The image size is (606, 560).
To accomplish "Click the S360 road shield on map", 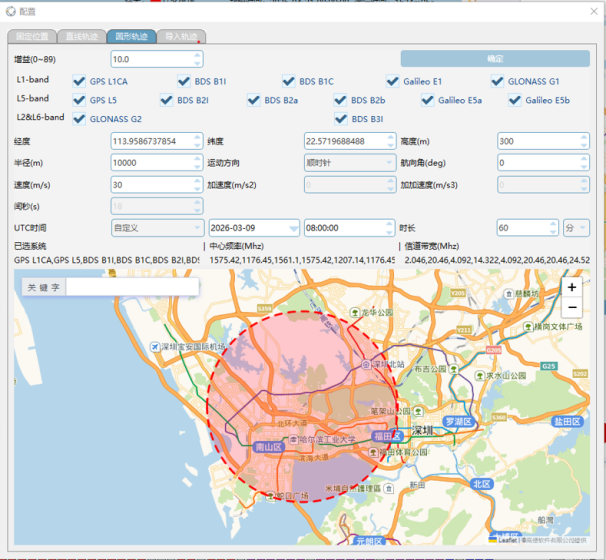I will 499,417.
